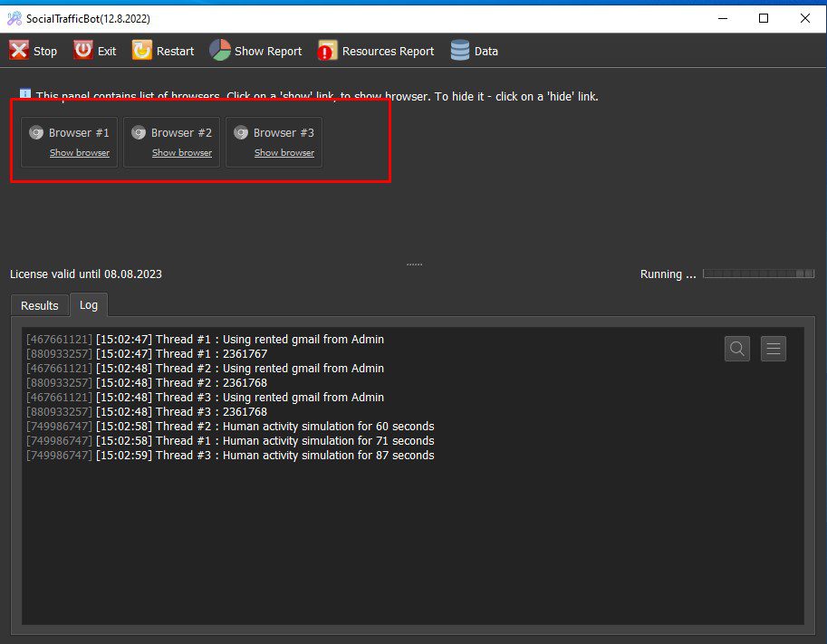
Task: Close the SocialTrafficBot window
Action: pos(805,18)
